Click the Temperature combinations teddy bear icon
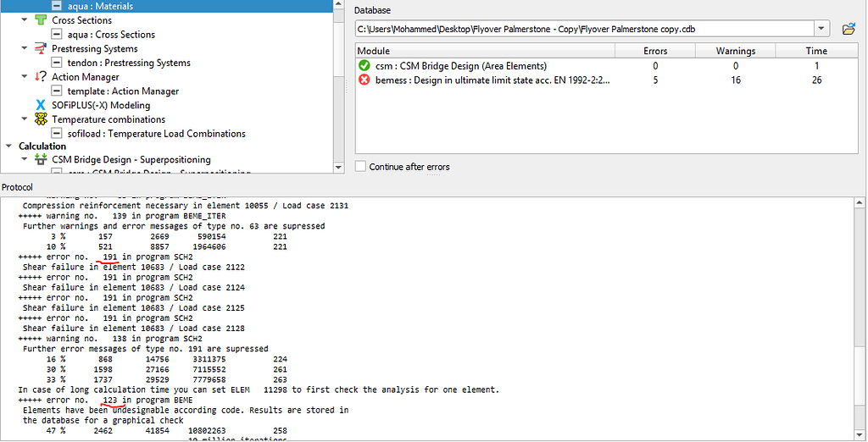Image resolution: width=868 pixels, height=442 pixels. (x=41, y=119)
